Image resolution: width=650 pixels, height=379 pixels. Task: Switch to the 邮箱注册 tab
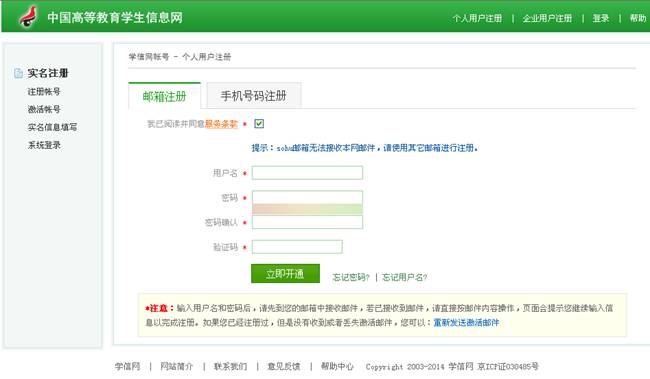pos(165,96)
